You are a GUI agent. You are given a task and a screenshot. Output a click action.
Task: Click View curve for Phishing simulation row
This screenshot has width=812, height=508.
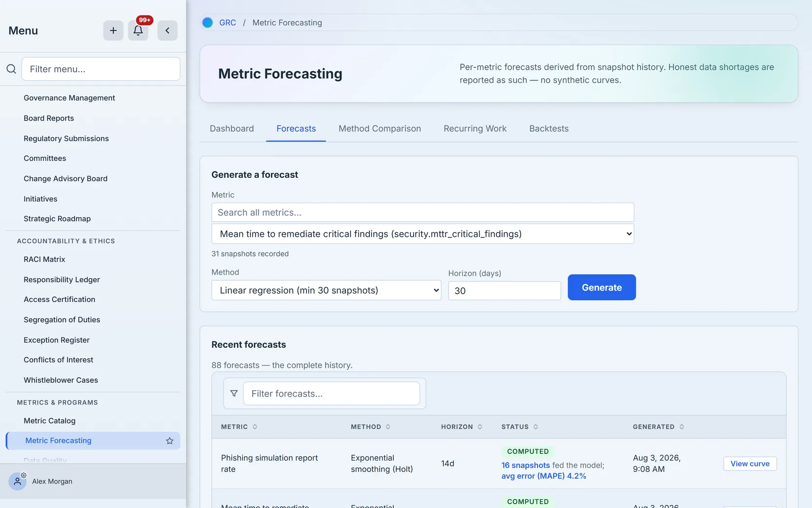pyautogui.click(x=750, y=464)
